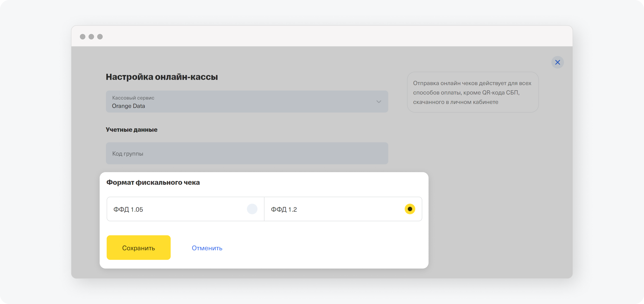
Task: Expand the Orange Data chevron arrow
Action: coord(378,102)
